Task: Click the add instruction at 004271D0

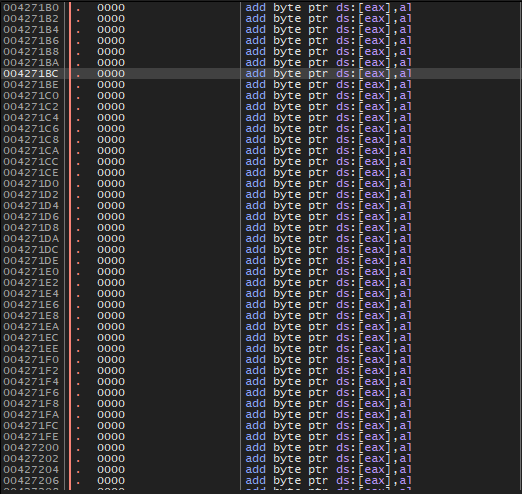Action: click(328, 184)
